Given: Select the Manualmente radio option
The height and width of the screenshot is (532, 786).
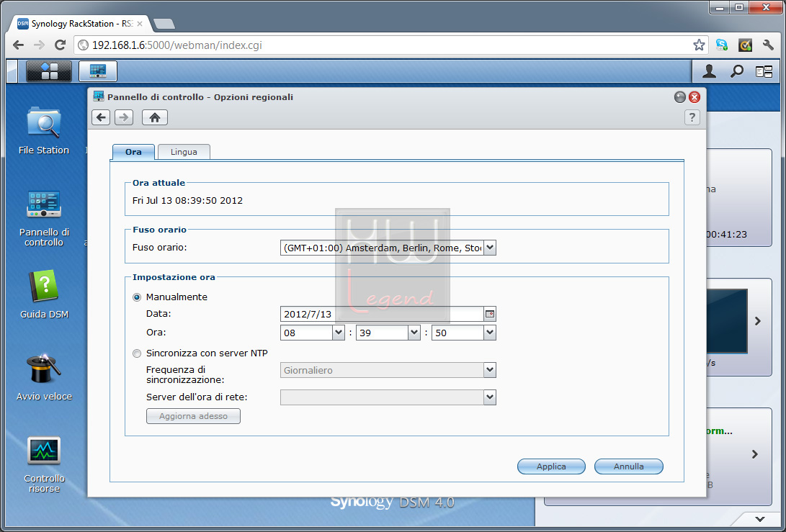Looking at the screenshot, I should (137, 297).
